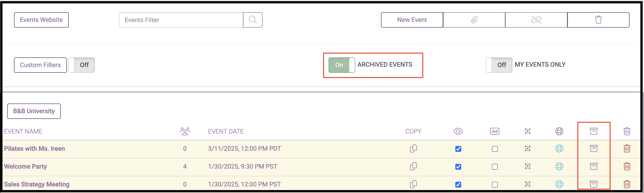Click attendee count 0 for Pilates with Ms. Ireen
This screenshot has height=193, width=644.
185,148
